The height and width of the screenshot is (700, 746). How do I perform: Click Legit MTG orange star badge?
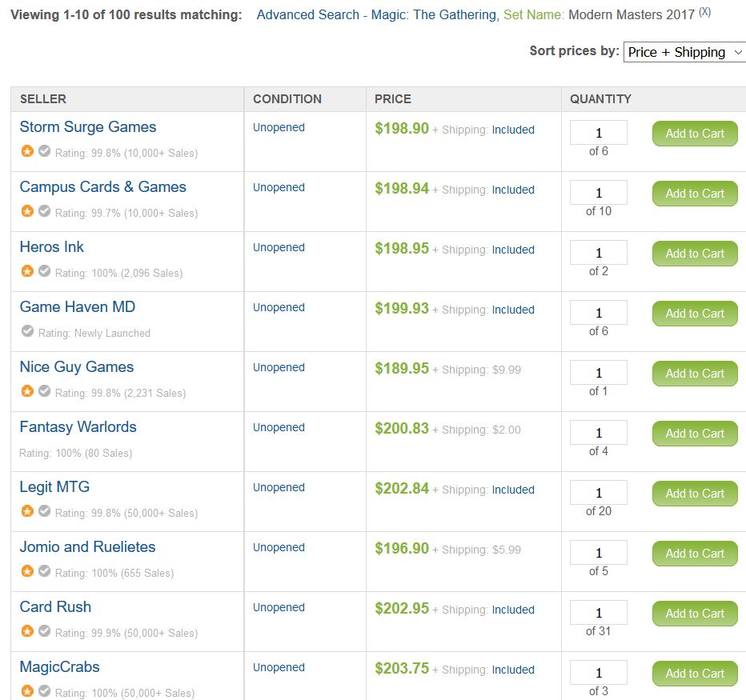point(27,511)
